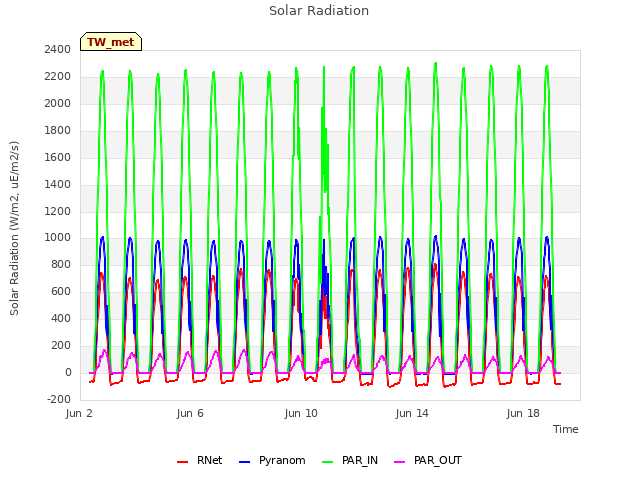Screen dimensions: 640x480
Task: Click the 0 y-axis tick label
Action: coord(68,372)
